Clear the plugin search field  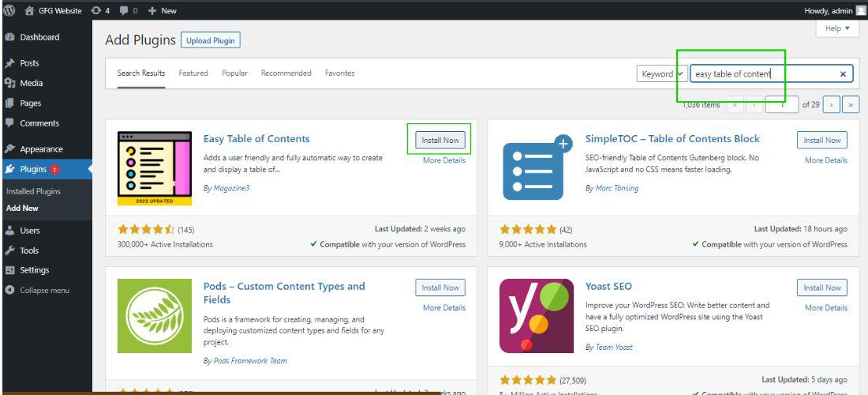click(843, 73)
